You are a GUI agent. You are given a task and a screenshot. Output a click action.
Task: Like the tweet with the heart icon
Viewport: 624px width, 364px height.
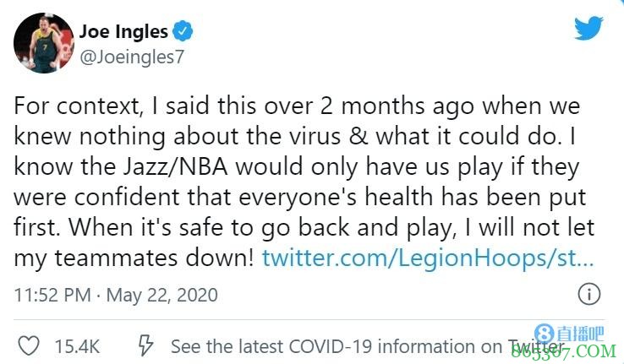point(29,345)
